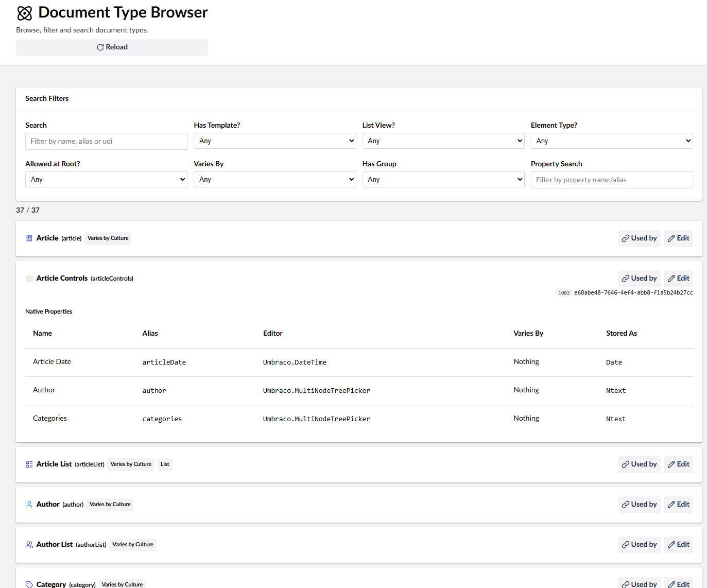This screenshot has height=588, width=707.
Task: Click the Document Type Browser atom icon
Action: point(25,13)
